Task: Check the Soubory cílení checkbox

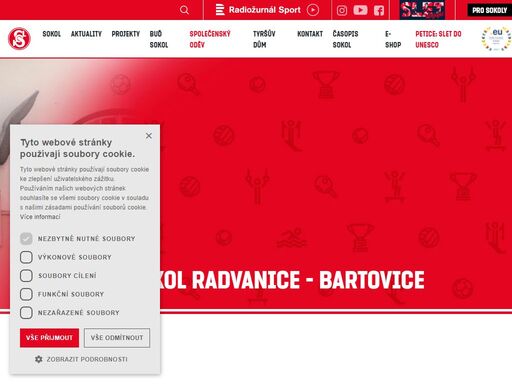Action: pos(26,276)
